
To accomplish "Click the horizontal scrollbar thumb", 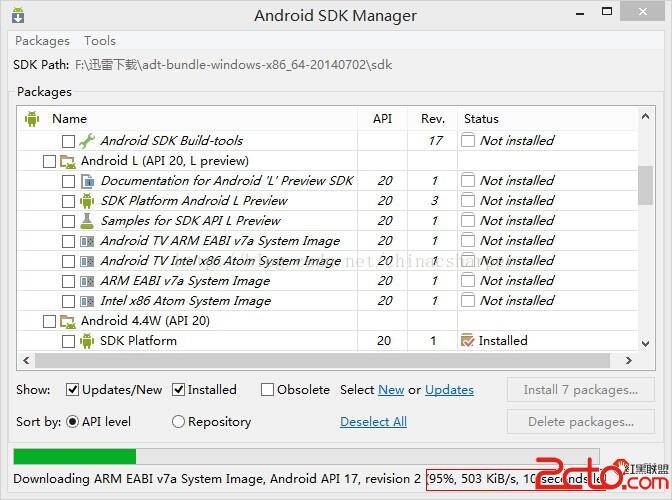I will tap(322, 360).
